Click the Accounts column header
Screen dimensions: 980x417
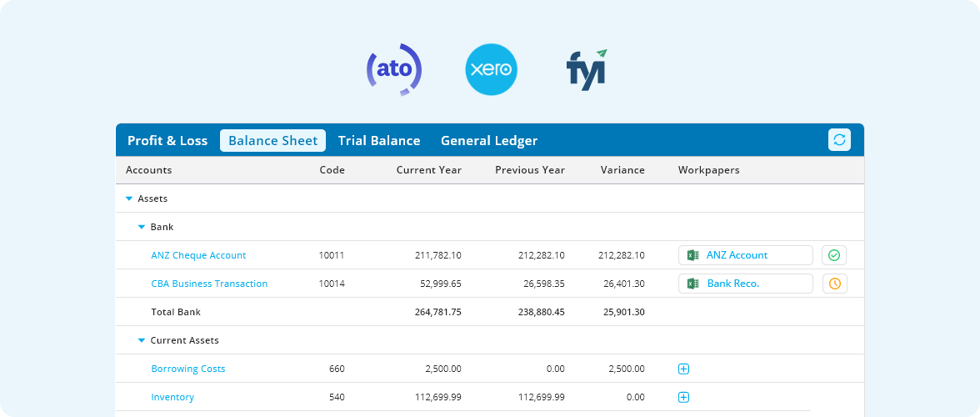(148, 170)
